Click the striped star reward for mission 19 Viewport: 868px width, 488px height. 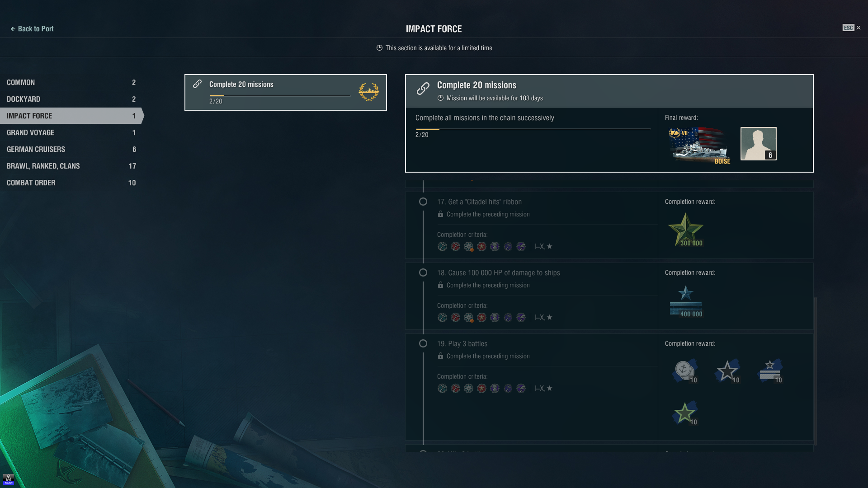(x=770, y=371)
